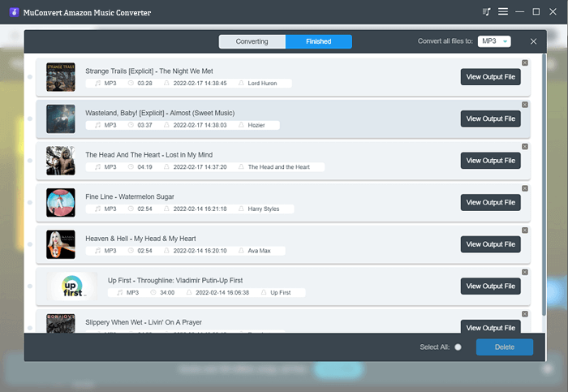Click The Head And The Heart album thumbnail
This screenshot has height=392, width=568.
click(x=61, y=161)
